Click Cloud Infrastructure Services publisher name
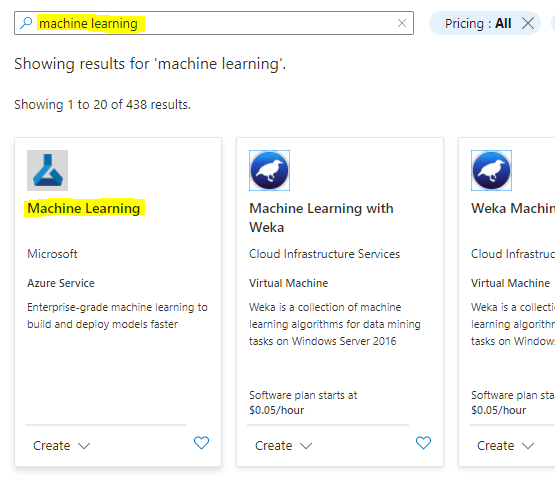The width and height of the screenshot is (555, 480). (325, 254)
